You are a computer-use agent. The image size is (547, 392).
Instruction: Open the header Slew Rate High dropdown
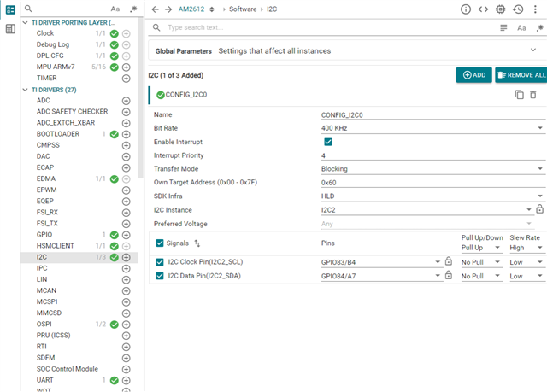(526, 248)
